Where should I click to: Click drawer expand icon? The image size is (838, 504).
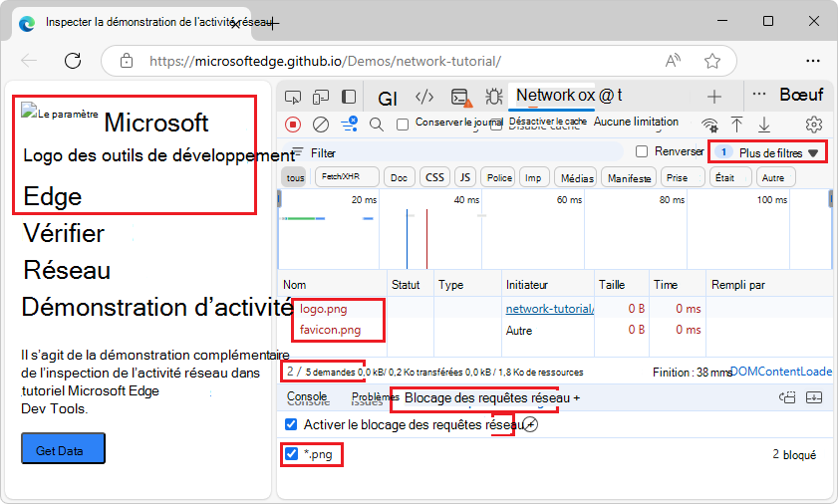click(x=787, y=397)
